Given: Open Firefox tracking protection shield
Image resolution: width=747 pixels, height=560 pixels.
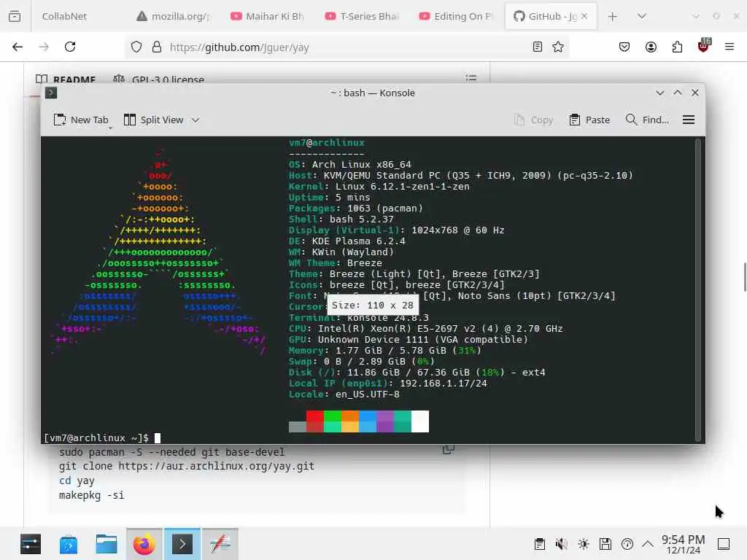Looking at the screenshot, I should (136, 47).
